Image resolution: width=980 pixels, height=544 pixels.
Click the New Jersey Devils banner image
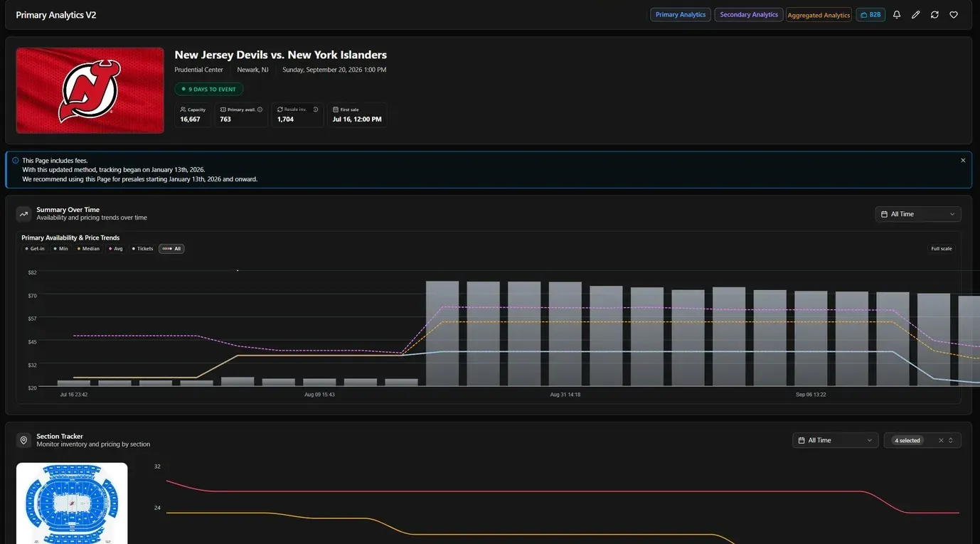90,90
